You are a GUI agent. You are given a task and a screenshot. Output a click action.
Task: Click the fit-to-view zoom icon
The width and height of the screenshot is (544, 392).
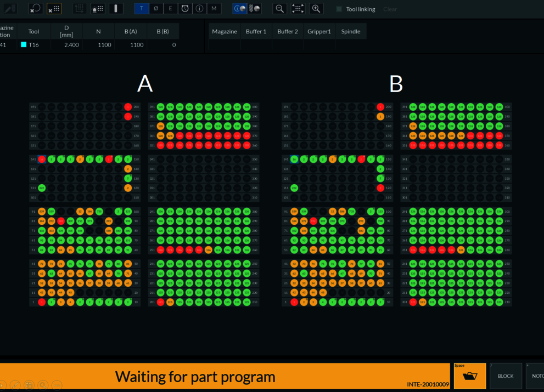298,9
